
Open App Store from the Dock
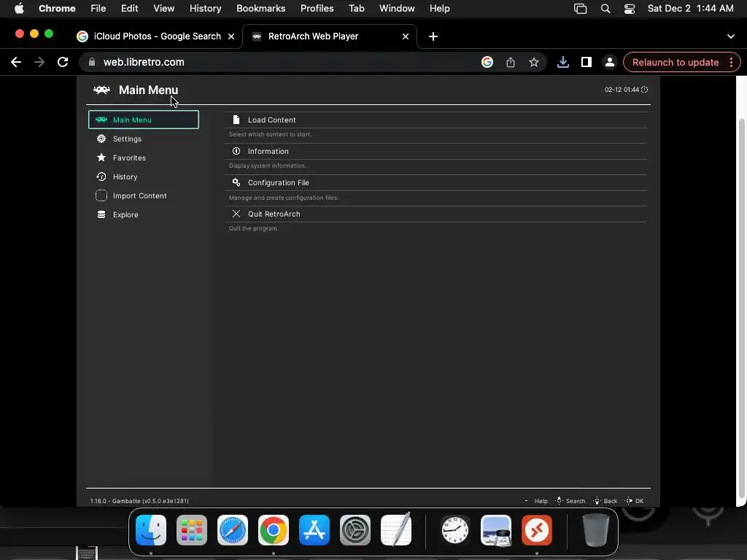pyautogui.click(x=314, y=529)
